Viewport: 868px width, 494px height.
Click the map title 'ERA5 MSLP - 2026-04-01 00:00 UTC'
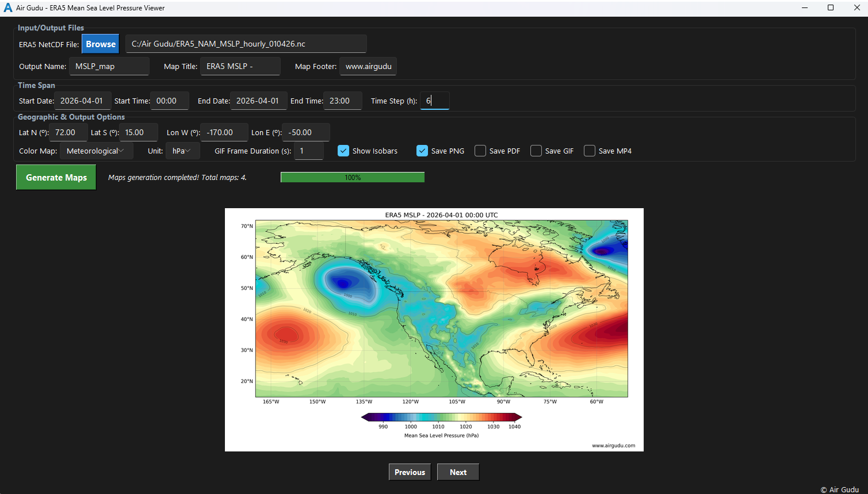click(442, 215)
